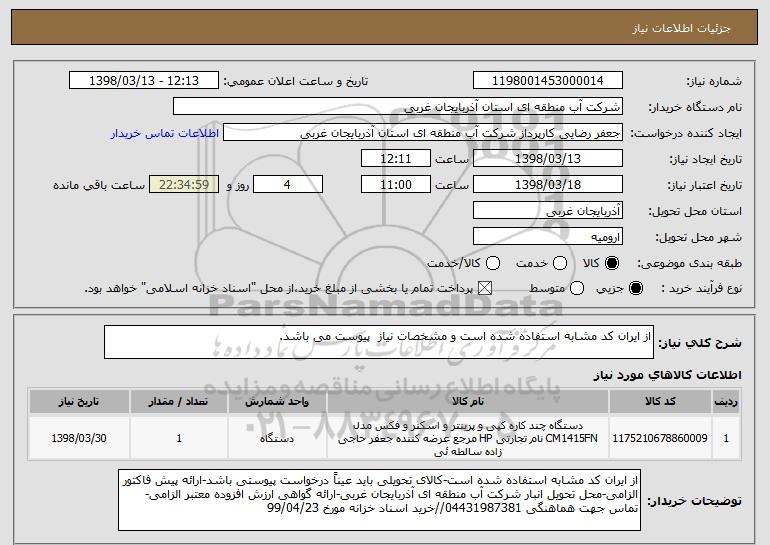Select the کالا/خدمت radio button
770x545 pixels.
click(493, 263)
